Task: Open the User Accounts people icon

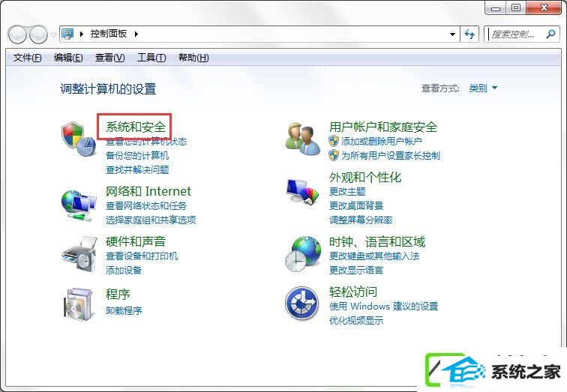Action: pyautogui.click(x=303, y=139)
